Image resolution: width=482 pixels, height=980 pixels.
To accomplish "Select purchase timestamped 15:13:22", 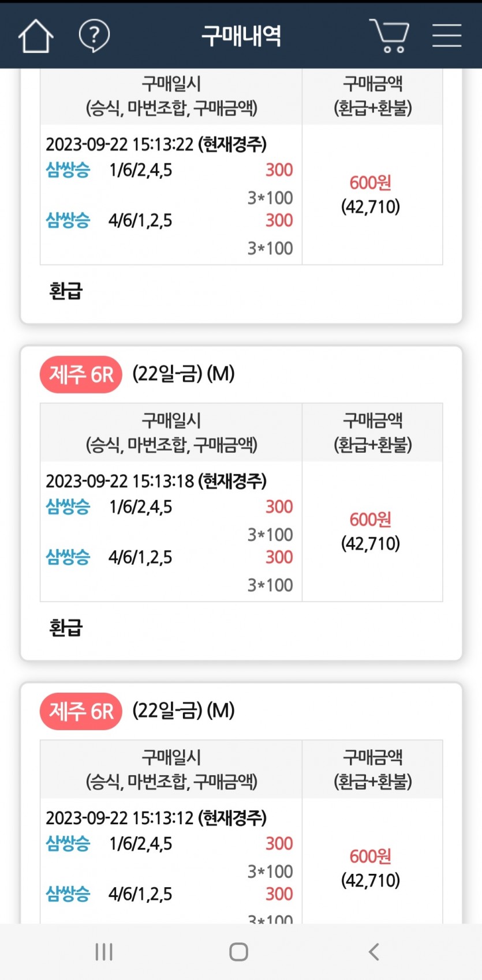I will tap(156, 144).
